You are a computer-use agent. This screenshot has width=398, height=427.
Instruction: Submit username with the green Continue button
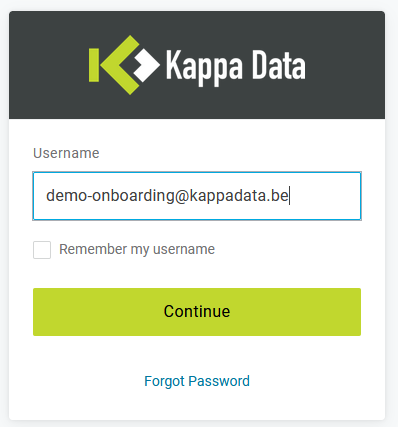[197, 312]
